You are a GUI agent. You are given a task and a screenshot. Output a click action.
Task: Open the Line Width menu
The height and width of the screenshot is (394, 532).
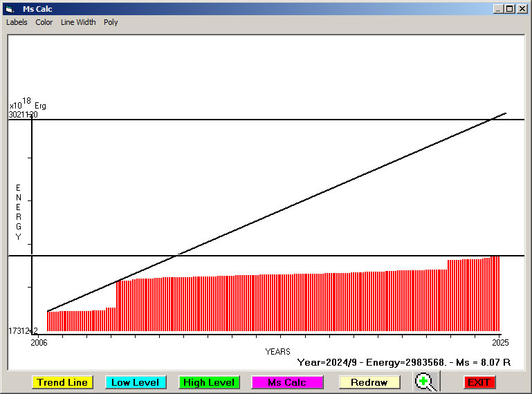tap(78, 22)
